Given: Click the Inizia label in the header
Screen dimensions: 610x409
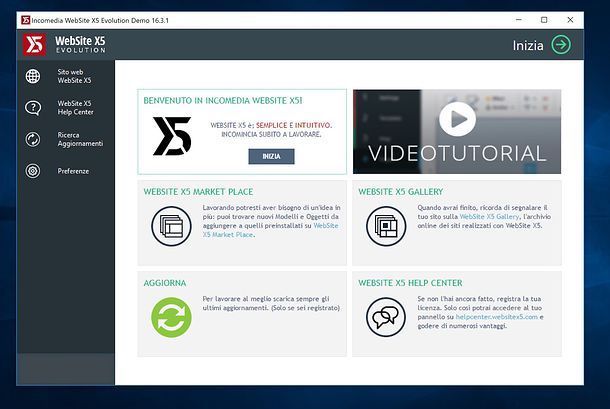Looking at the screenshot, I should 528,46.
